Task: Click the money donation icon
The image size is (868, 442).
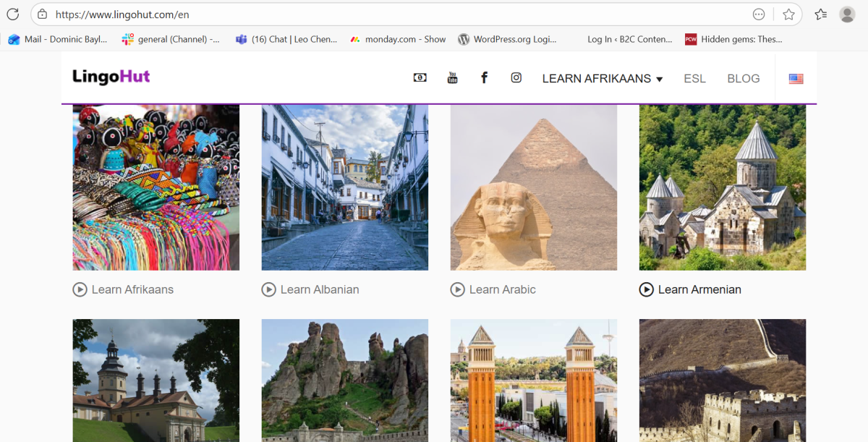Action: click(x=420, y=78)
